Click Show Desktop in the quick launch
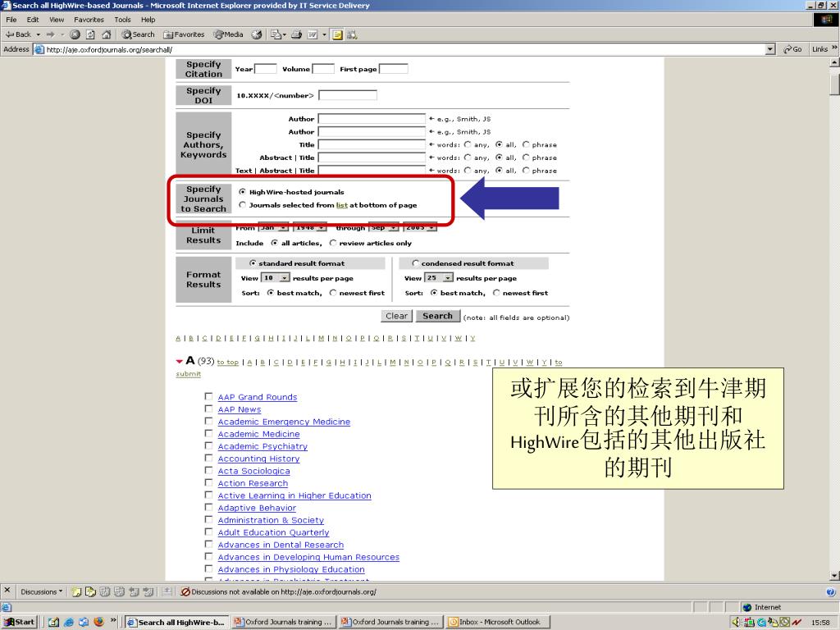 [x=53, y=622]
